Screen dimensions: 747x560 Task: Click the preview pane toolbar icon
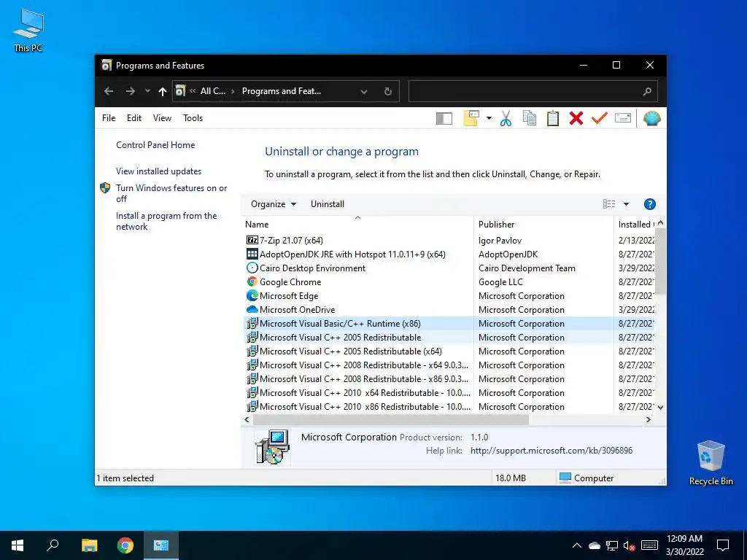(x=444, y=119)
